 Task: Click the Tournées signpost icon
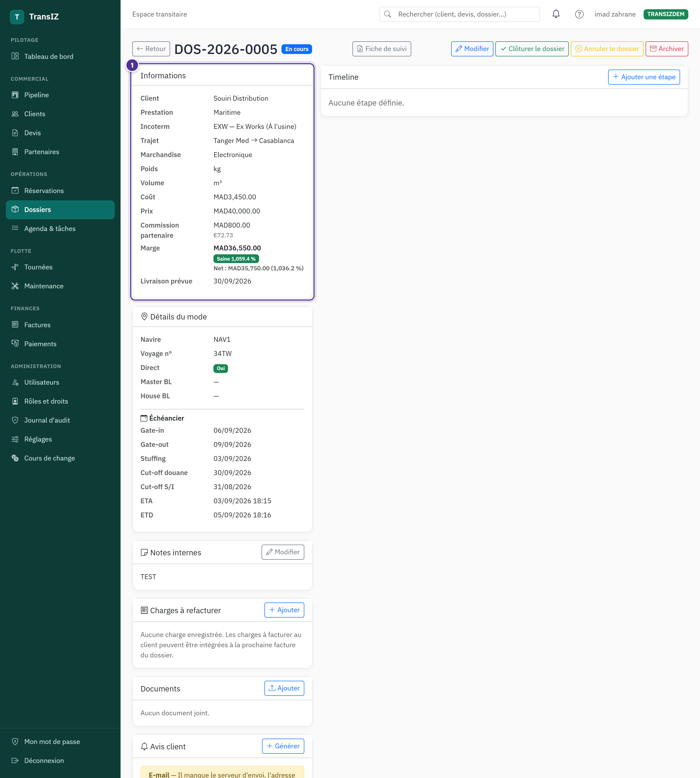click(15, 267)
